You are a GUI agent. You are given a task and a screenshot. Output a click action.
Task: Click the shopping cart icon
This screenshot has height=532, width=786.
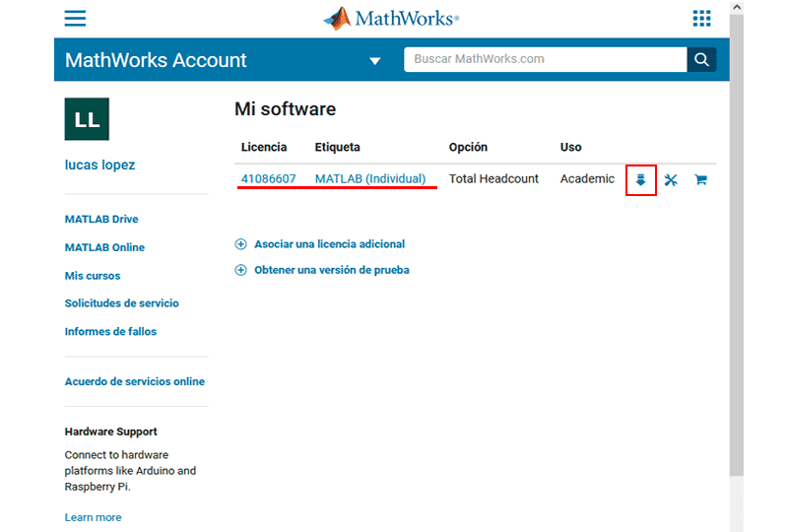pos(700,180)
